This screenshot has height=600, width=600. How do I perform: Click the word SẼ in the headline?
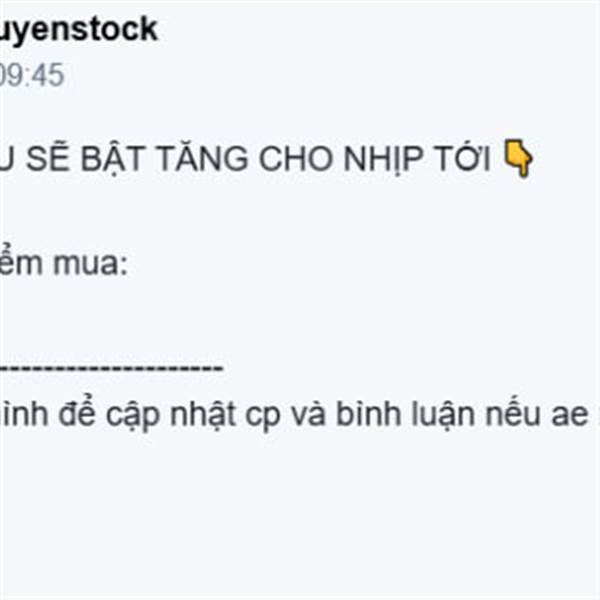48,158
